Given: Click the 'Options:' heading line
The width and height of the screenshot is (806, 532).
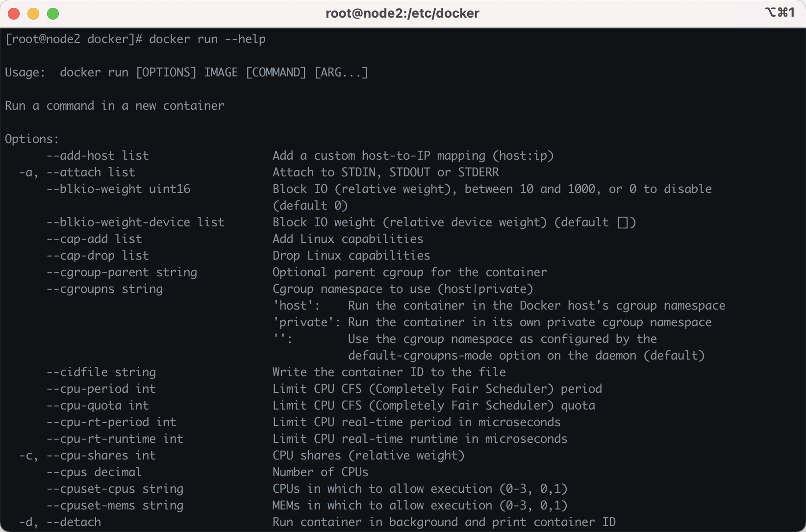Looking at the screenshot, I should click(32, 139).
